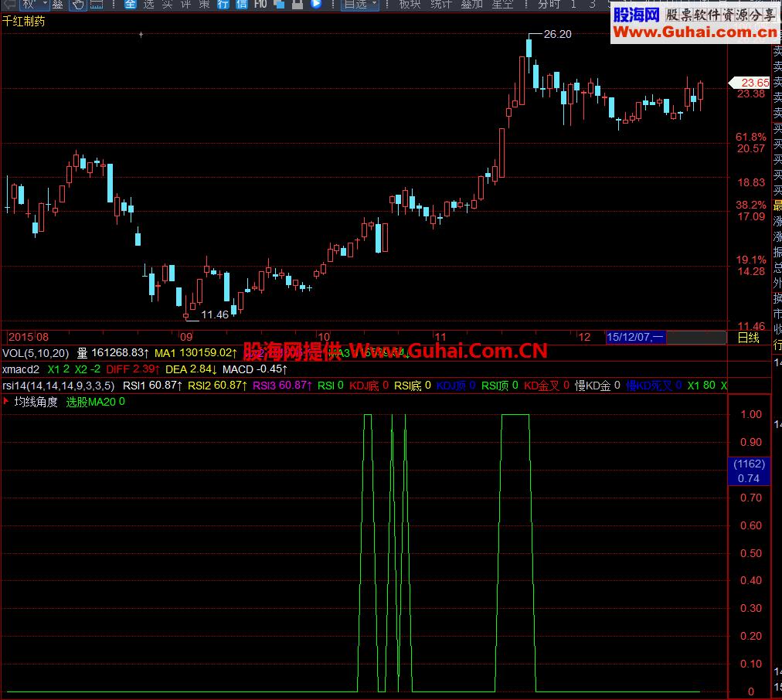The image size is (782, 700).
Task: Click the padlock lock icon
Action: pos(297,5)
